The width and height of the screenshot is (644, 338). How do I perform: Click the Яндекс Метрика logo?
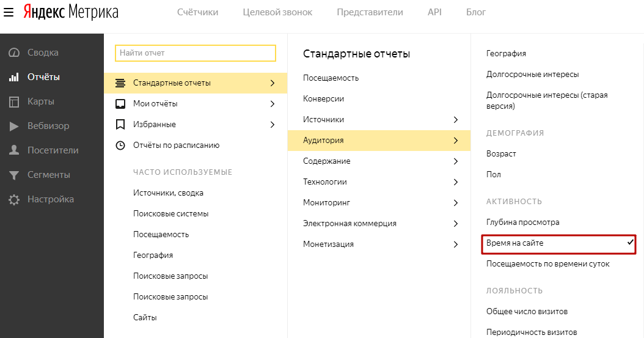tap(71, 13)
